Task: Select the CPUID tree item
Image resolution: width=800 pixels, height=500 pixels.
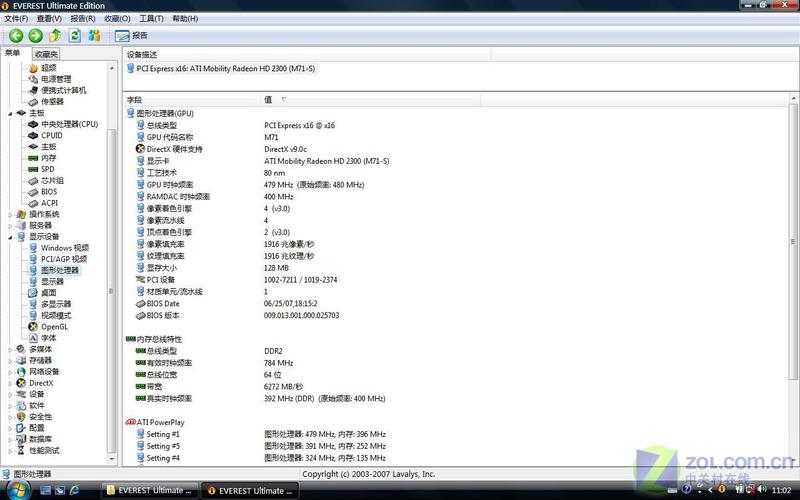Action: coord(52,135)
